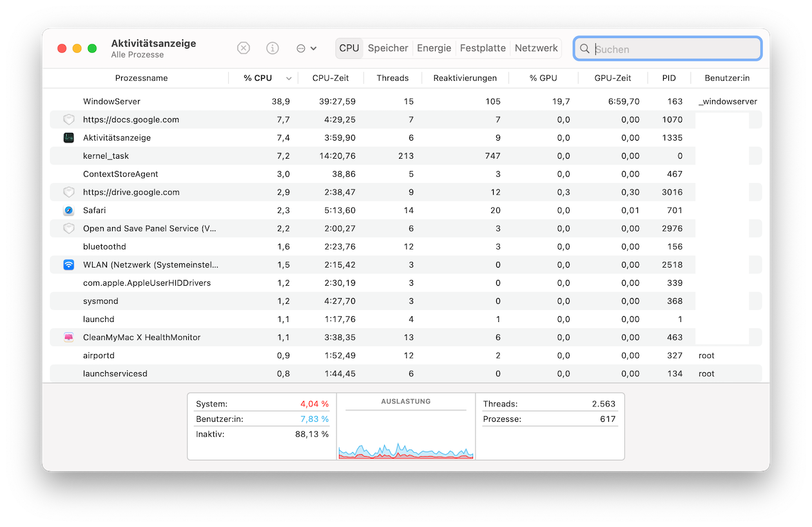Click the magnifier search icon

[x=585, y=49]
